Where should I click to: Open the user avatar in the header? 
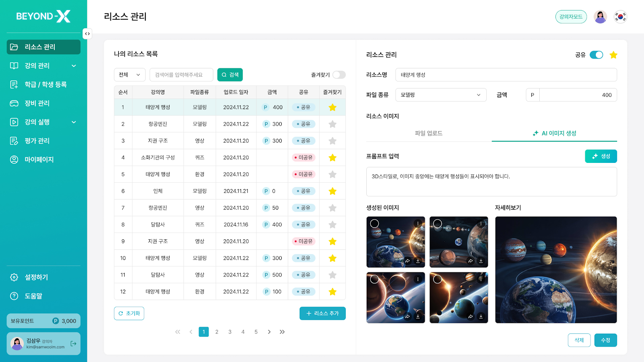(x=600, y=17)
